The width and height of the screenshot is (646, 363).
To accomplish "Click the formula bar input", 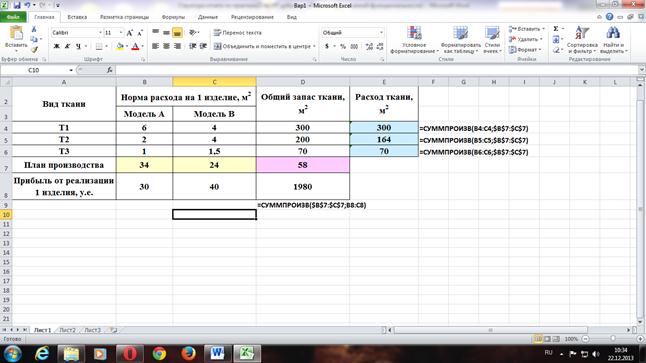I will click(x=377, y=70).
